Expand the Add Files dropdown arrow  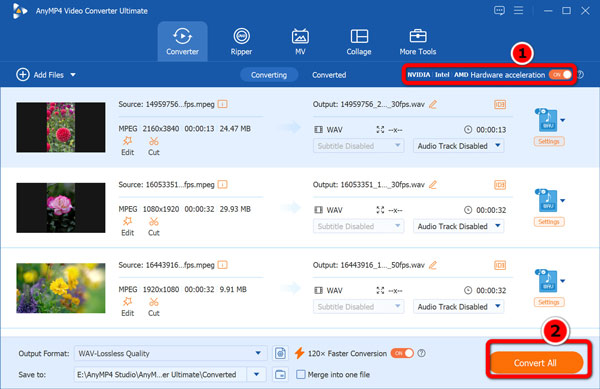coord(73,75)
